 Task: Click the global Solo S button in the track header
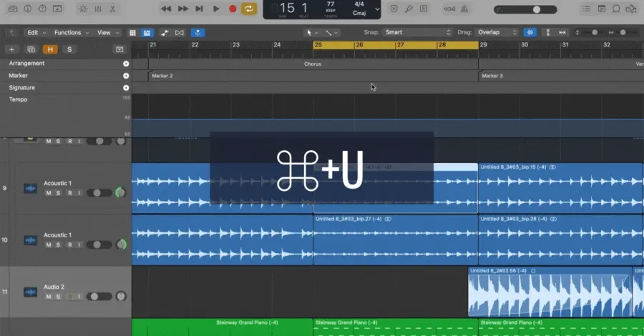69,49
